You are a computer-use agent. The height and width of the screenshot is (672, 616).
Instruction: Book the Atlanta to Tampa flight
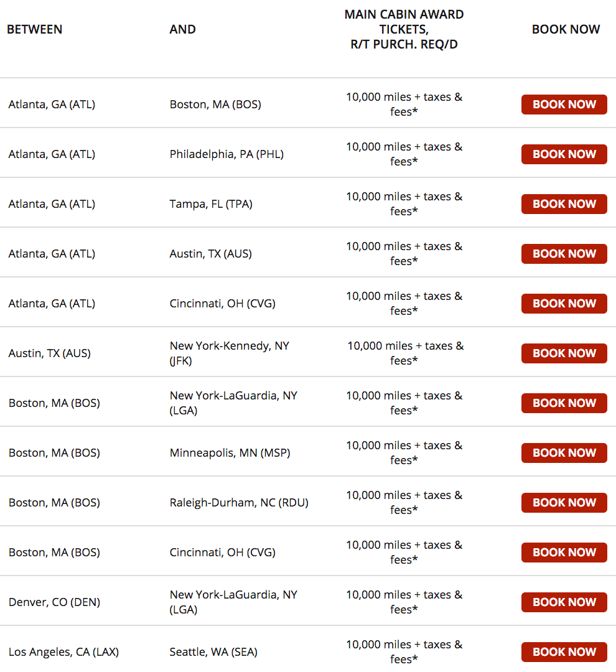564,204
